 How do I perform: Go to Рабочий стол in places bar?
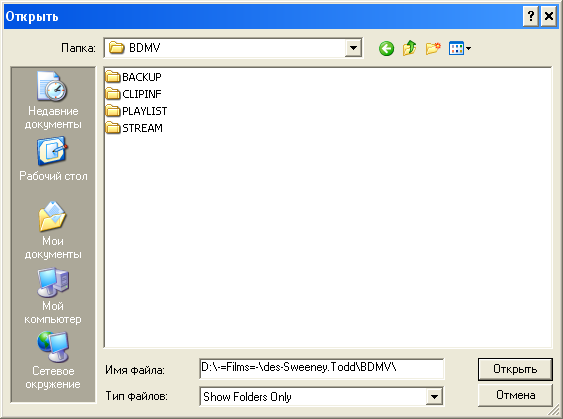coord(53,158)
